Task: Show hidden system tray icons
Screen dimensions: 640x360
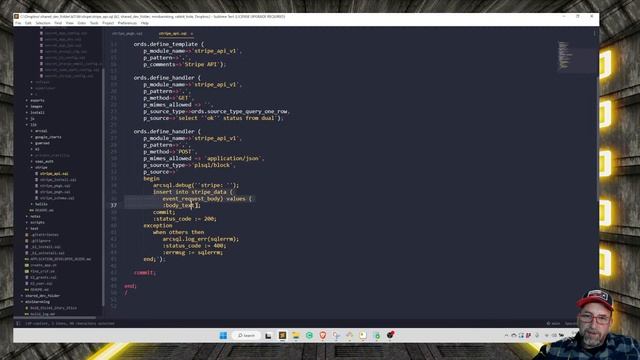Action: point(507,336)
